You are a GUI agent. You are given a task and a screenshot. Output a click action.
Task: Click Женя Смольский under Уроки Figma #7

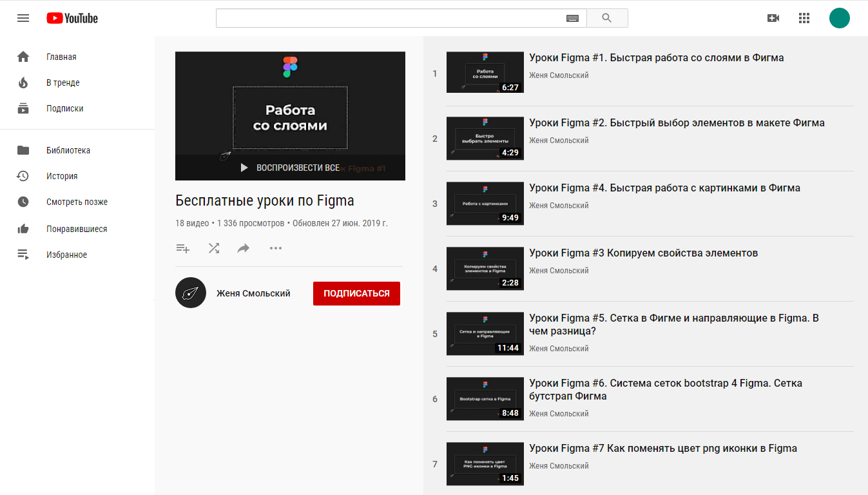[x=559, y=466]
